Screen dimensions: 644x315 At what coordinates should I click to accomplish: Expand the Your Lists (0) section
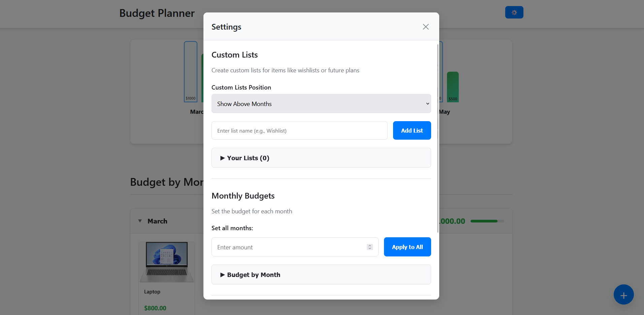point(321,158)
